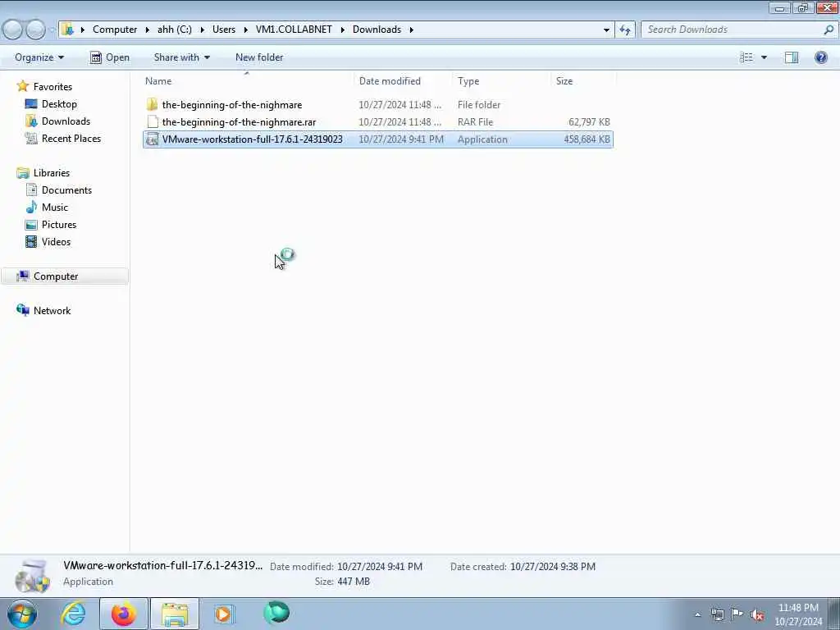Click the Change your view icon
Viewport: 840px width, 630px height.
tap(746, 57)
